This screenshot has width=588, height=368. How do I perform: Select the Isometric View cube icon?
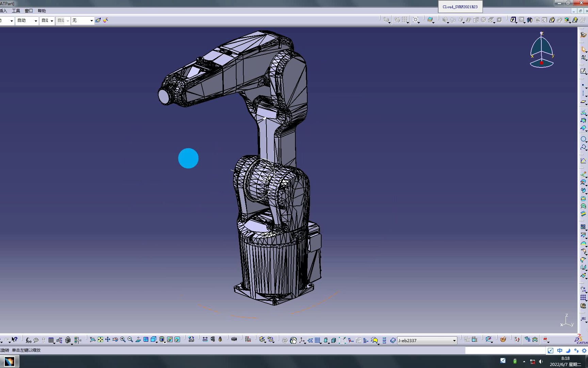point(153,340)
